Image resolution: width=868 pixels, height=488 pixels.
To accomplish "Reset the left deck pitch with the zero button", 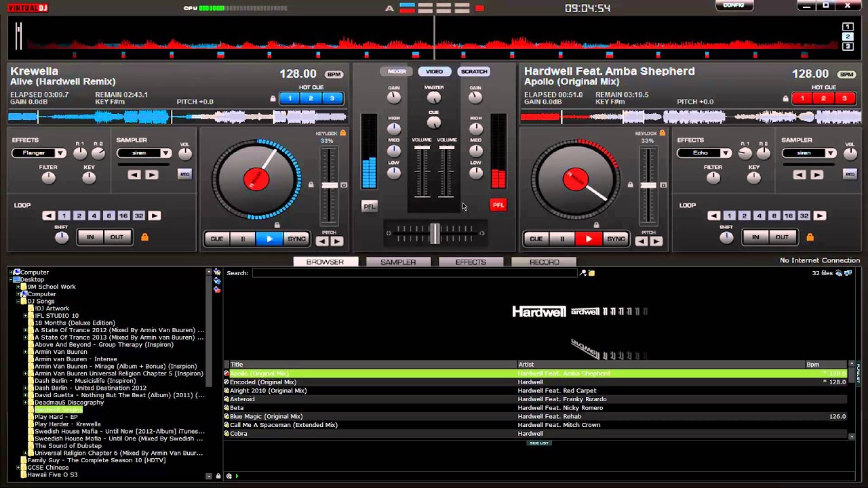I will (x=344, y=185).
